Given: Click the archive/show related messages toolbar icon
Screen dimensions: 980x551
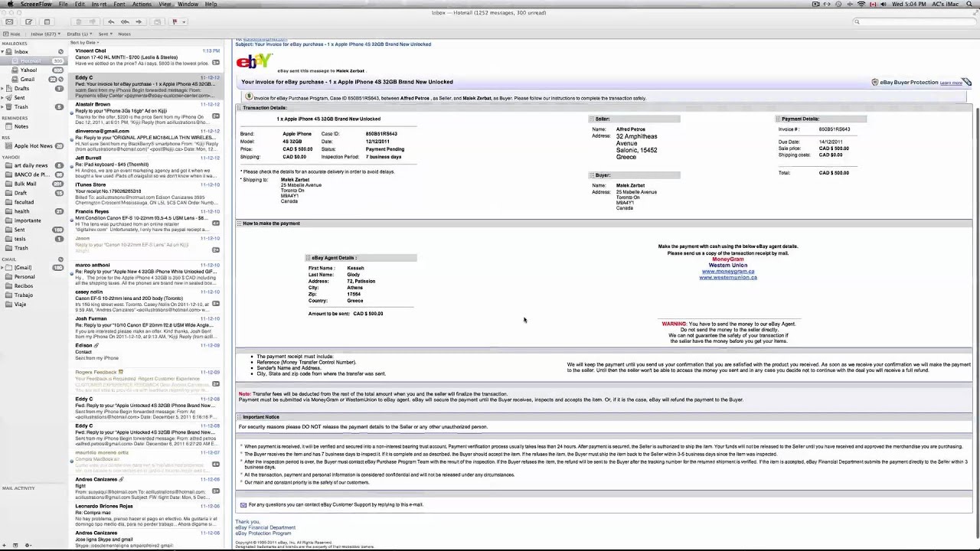Looking at the screenshot, I should [x=158, y=21].
